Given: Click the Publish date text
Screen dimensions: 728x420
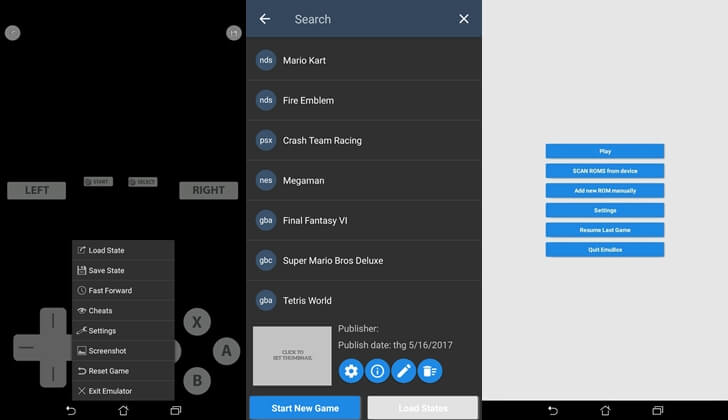Looking at the screenshot, I should [x=395, y=345].
